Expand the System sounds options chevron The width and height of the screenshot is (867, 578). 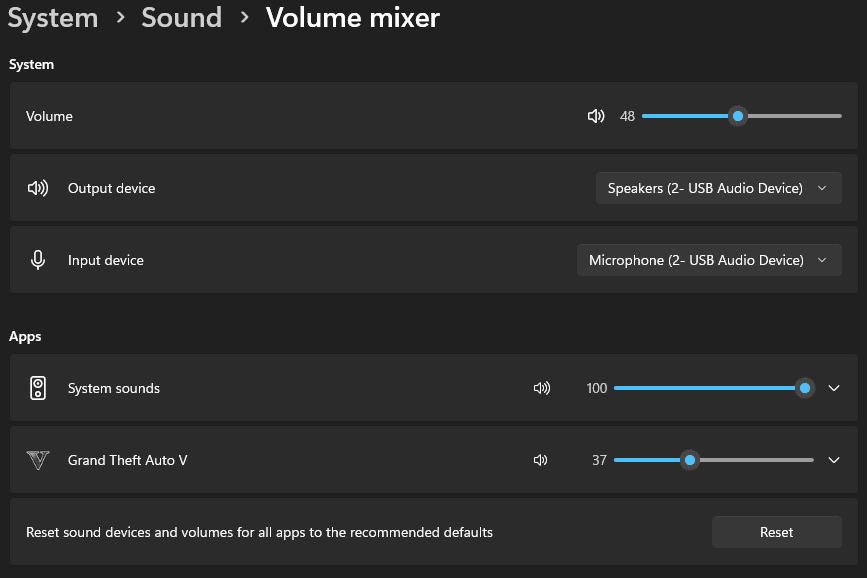pyautogui.click(x=834, y=388)
